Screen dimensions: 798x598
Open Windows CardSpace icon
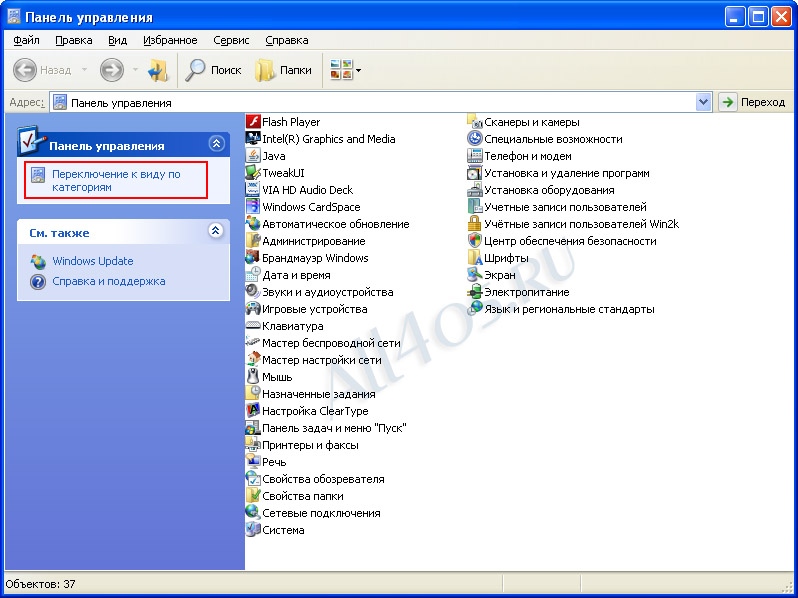[253, 207]
